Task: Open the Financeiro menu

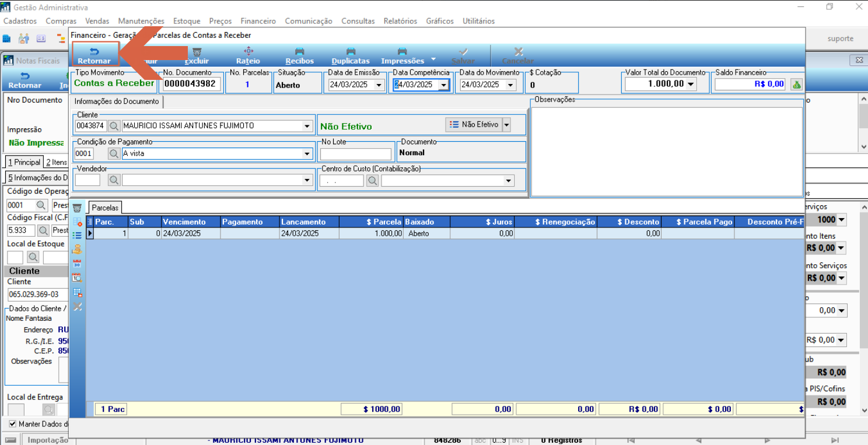Action: (x=258, y=21)
